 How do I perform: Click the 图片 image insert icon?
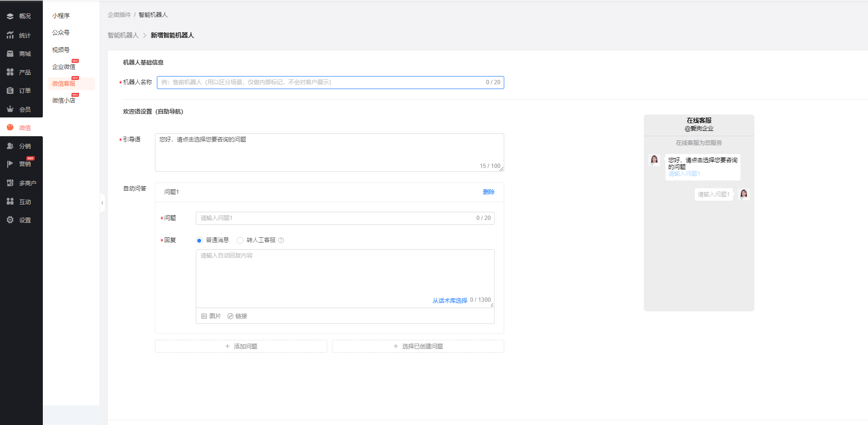click(x=204, y=316)
